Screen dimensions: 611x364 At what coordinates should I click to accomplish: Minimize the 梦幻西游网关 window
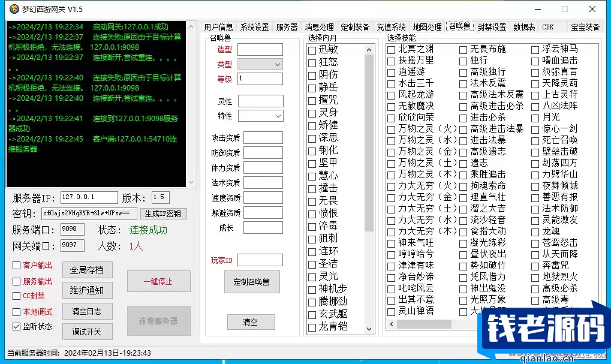click(538, 9)
